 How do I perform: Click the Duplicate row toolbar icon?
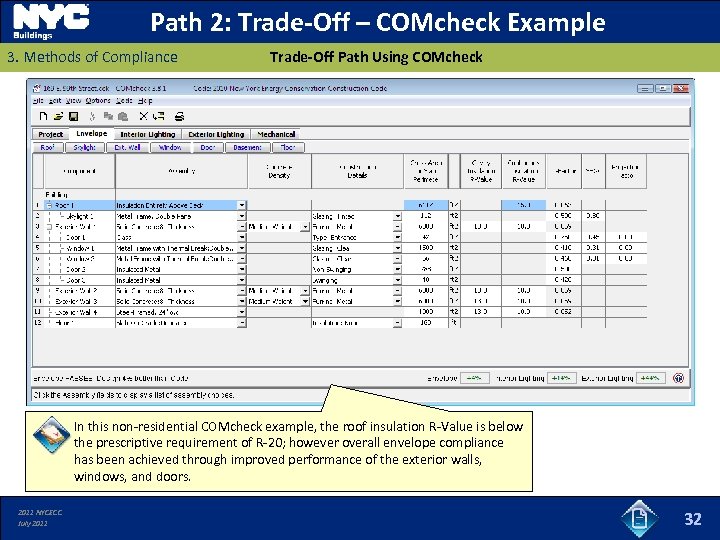pyautogui.click(x=158, y=116)
